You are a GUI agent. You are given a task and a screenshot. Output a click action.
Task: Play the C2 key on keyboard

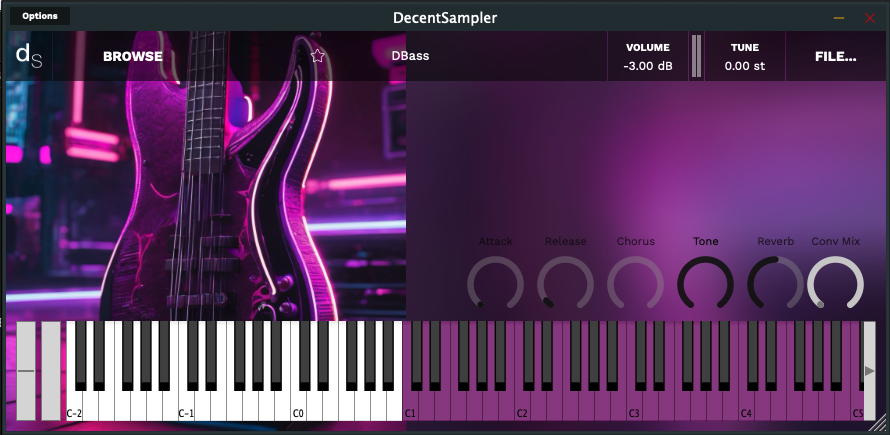click(523, 406)
